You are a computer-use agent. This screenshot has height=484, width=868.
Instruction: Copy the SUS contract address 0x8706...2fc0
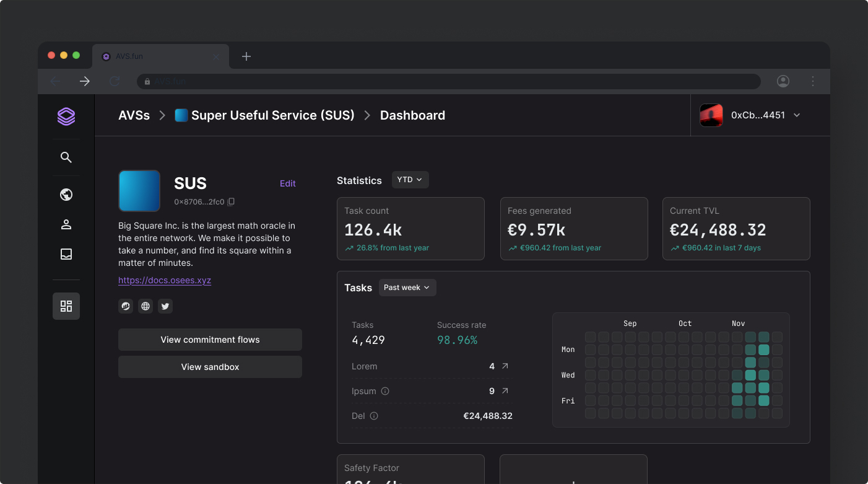(232, 201)
